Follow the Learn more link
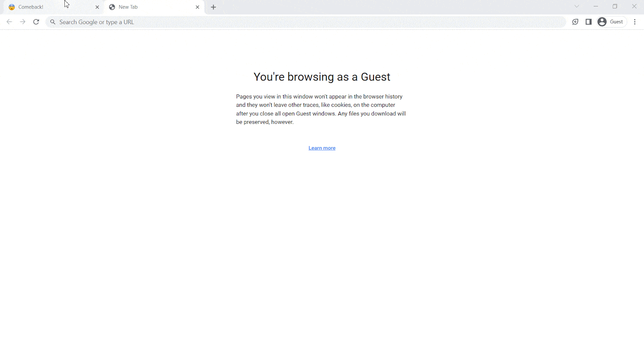The image size is (644, 345). point(322,148)
